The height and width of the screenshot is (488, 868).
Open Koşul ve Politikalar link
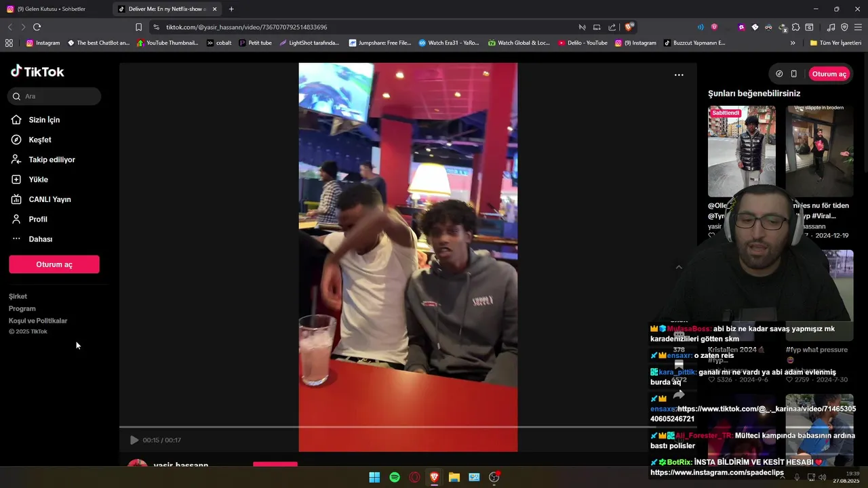coord(38,321)
